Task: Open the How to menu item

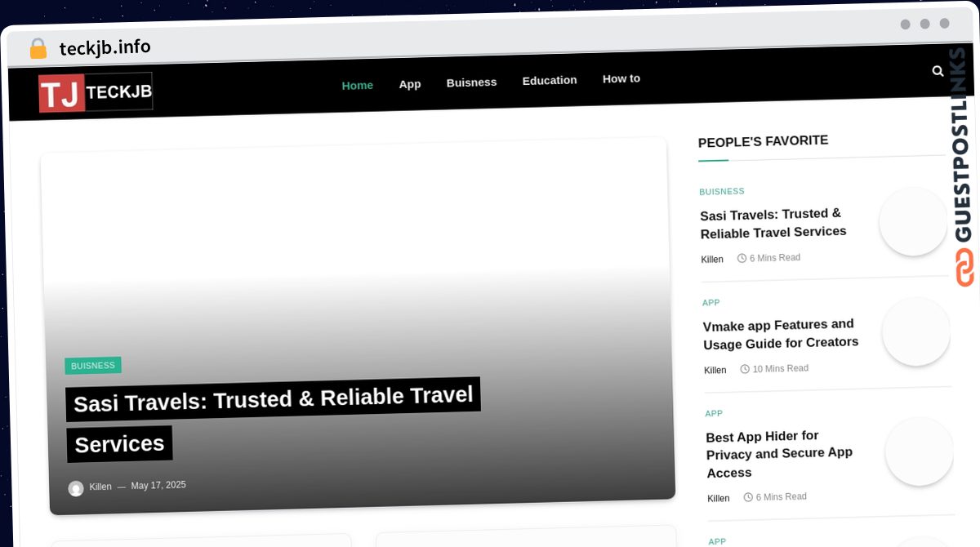Action: pos(621,78)
